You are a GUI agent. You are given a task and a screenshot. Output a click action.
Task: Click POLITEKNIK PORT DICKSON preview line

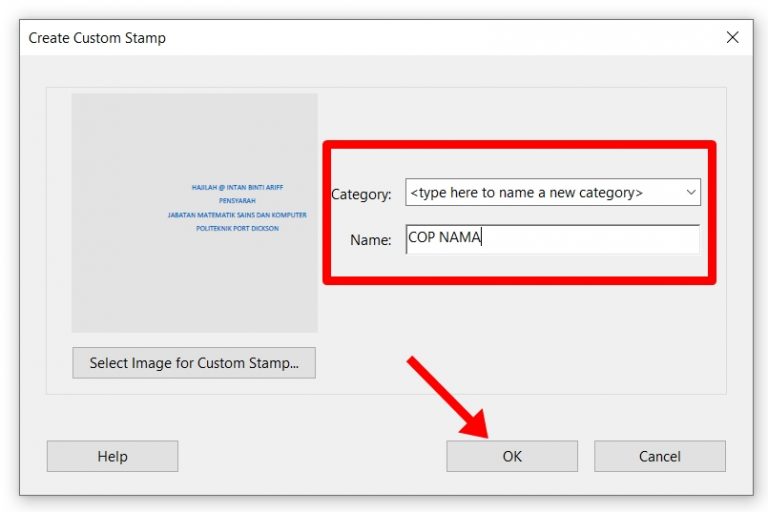(x=237, y=229)
